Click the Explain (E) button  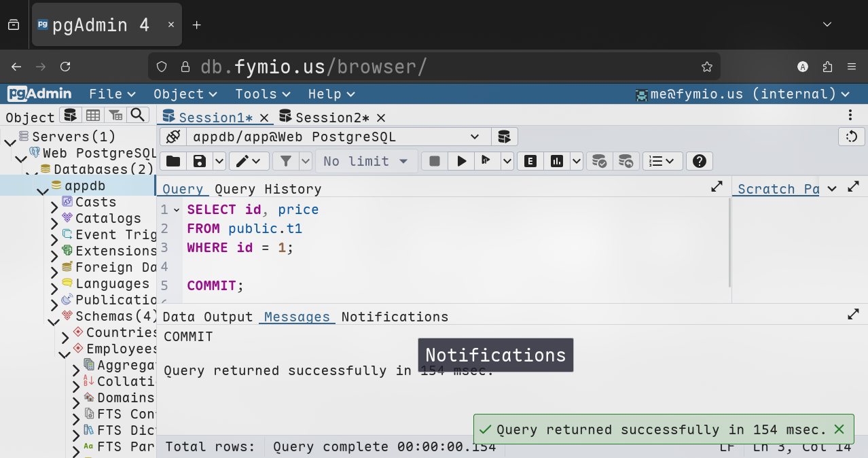[530, 161]
